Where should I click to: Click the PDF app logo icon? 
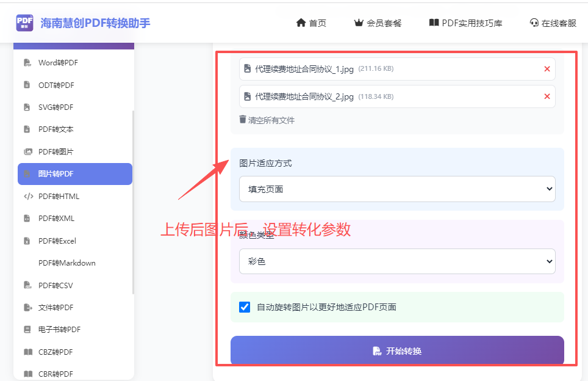pos(25,23)
